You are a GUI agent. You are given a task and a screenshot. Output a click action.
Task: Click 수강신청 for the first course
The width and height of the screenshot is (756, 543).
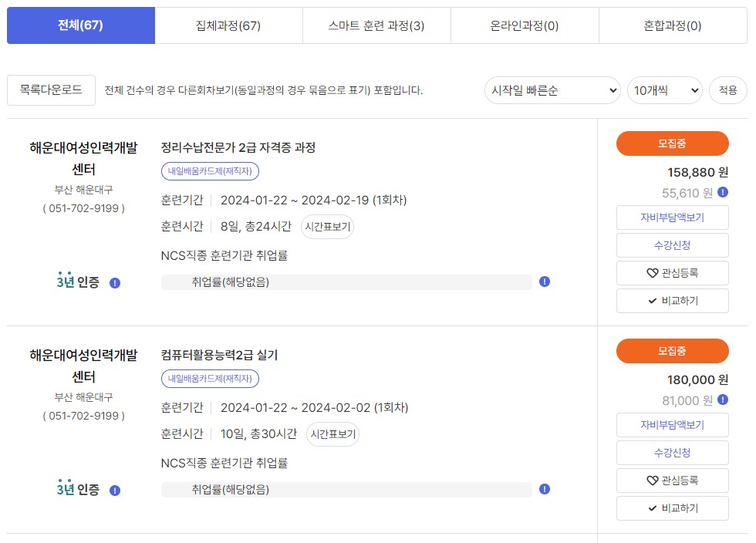click(x=672, y=245)
